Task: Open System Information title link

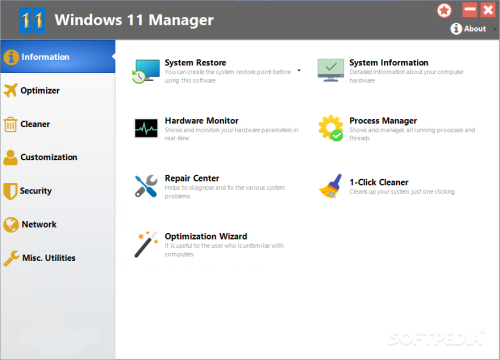Action: [389, 63]
